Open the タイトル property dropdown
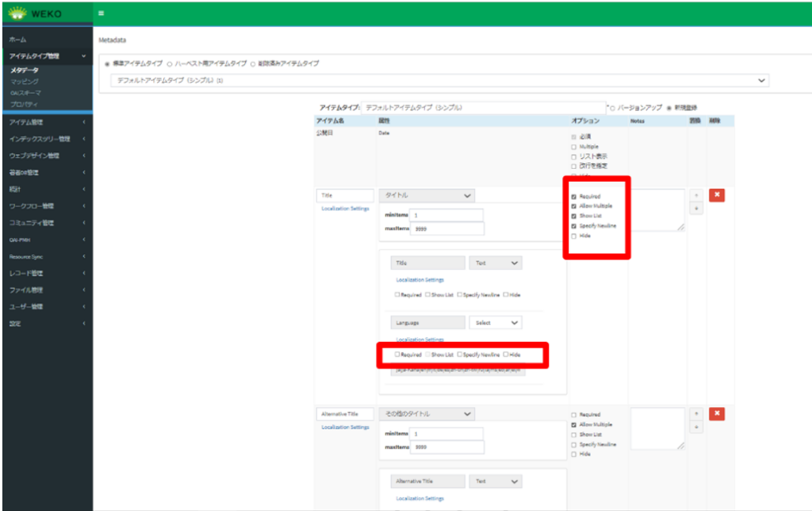 click(x=427, y=195)
